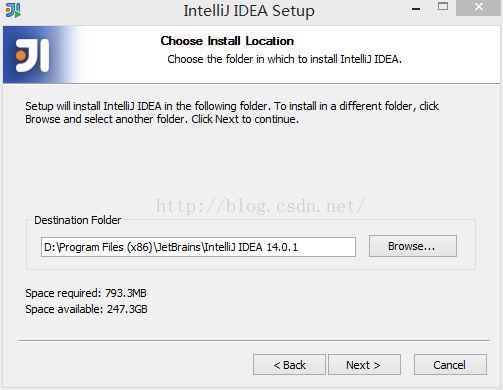The height and width of the screenshot is (390, 503).
Task: Place cursor after '14.0.1' in path field
Action: [x=298, y=247]
